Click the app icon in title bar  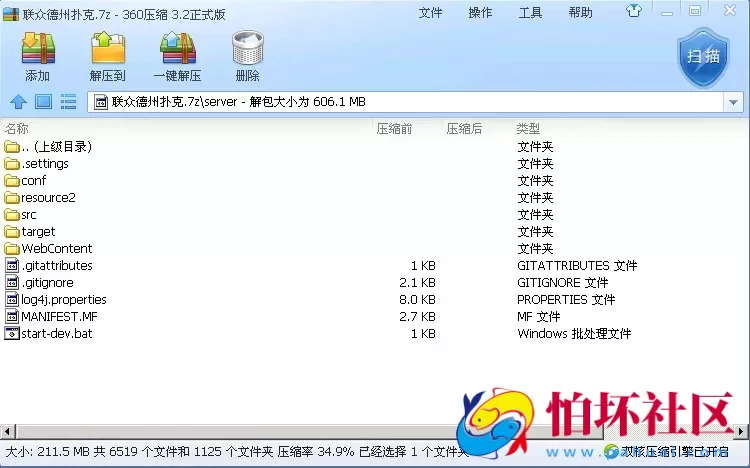[11, 14]
